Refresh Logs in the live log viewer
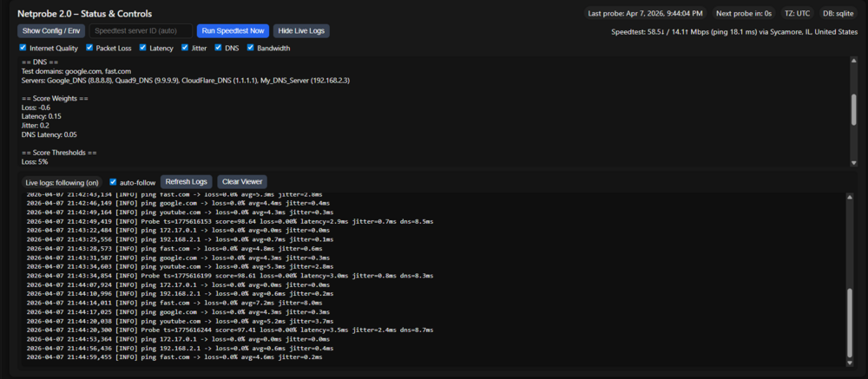 tap(187, 181)
